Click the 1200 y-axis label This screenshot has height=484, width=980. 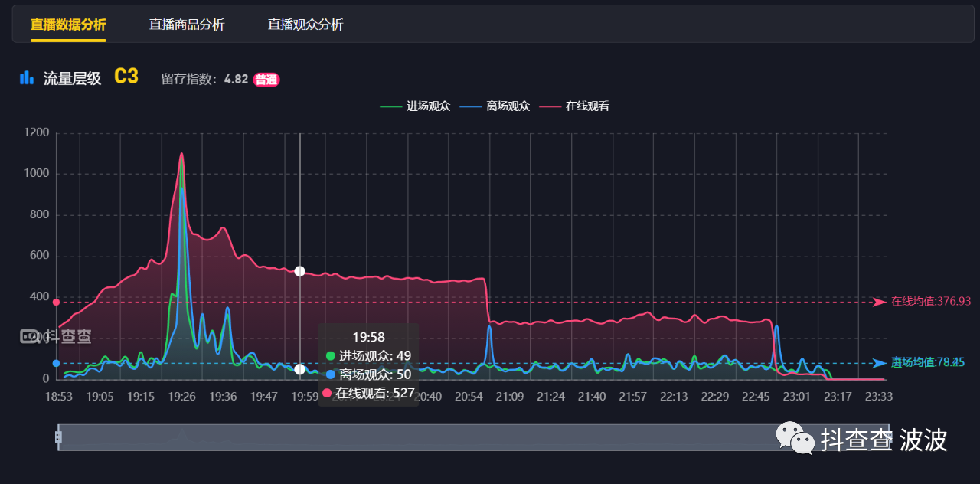tap(37, 132)
